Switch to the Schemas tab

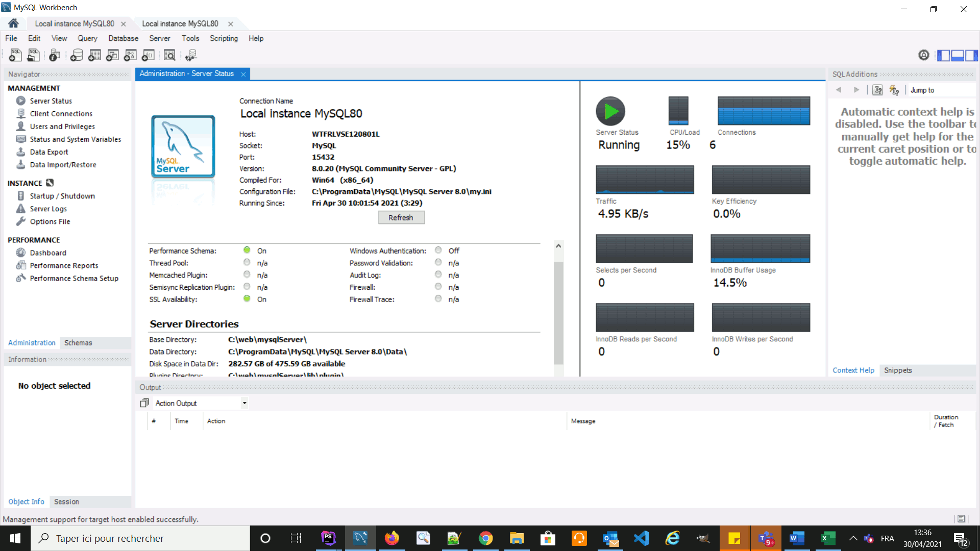(78, 343)
